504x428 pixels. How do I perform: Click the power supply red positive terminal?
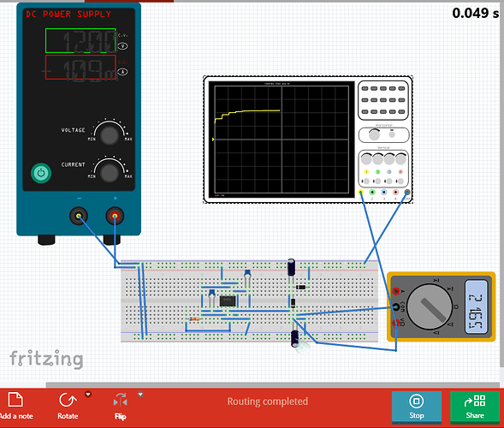click(x=115, y=216)
